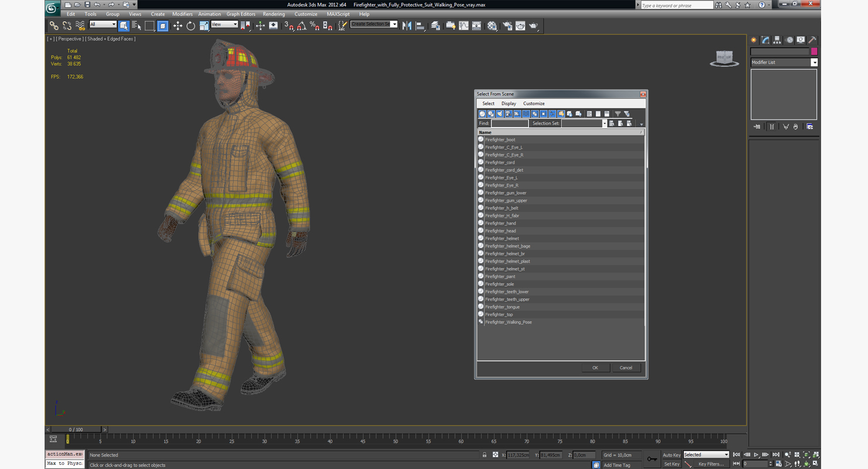Click the Undo arrow in quick access

(97, 5)
